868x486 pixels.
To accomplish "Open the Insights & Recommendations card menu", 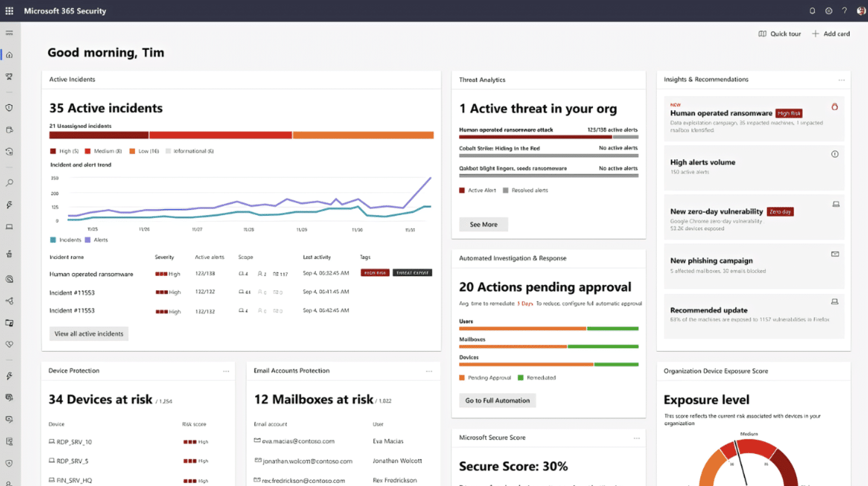I will click(x=842, y=79).
